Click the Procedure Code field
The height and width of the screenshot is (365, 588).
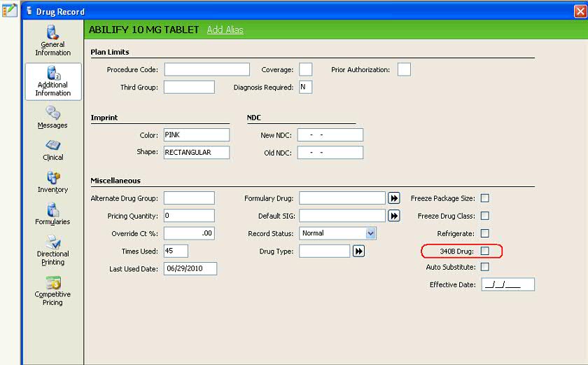[207, 69]
